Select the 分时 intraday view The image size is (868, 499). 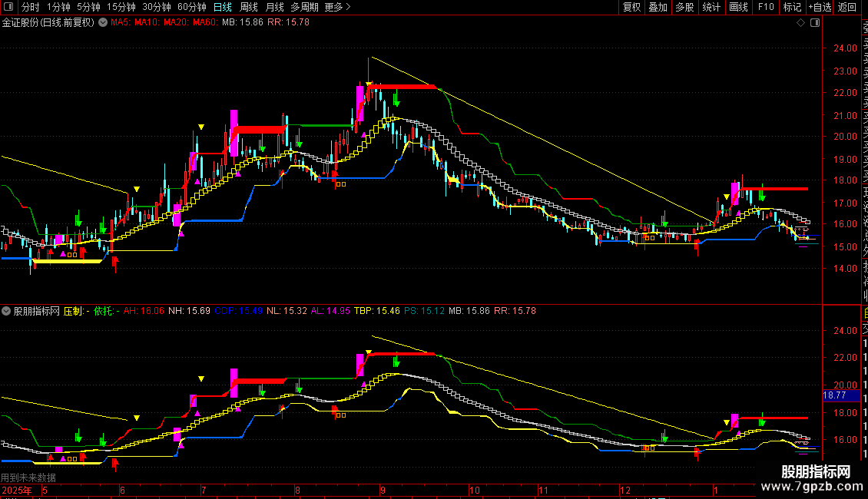tap(30, 8)
